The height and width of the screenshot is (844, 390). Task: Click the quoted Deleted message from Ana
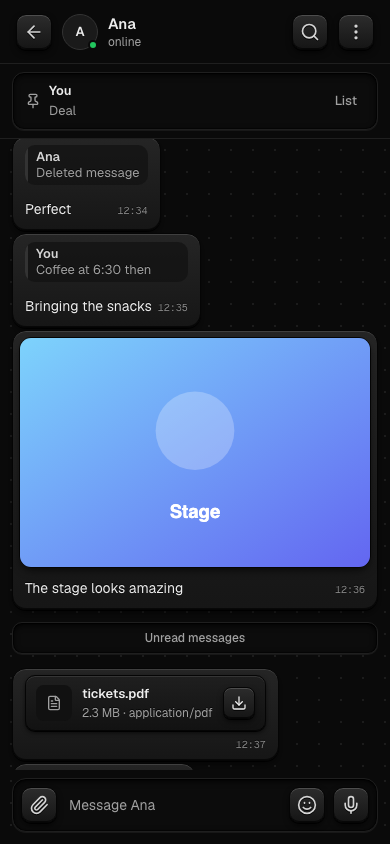(87, 165)
